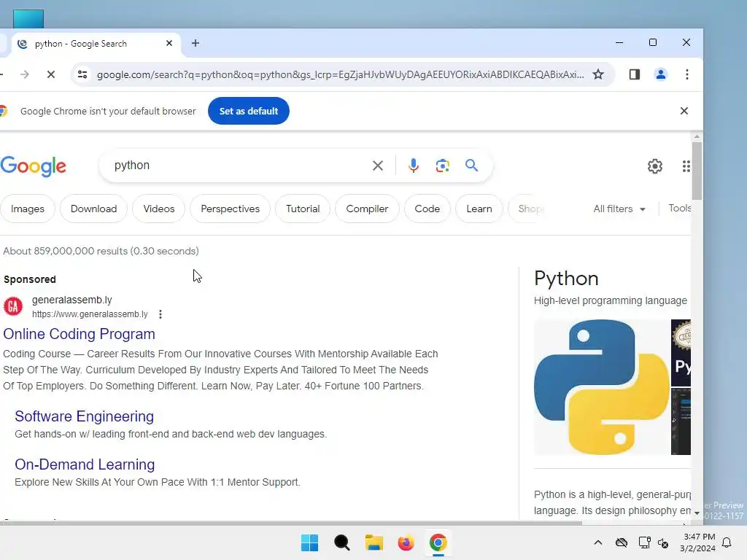Click the scrollbar up arrow
747x560 pixels.
click(x=697, y=136)
